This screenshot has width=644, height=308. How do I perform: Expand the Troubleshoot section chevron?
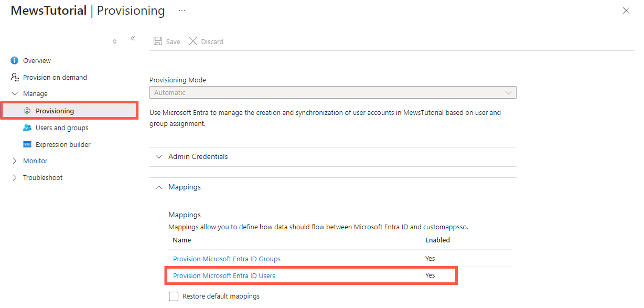pos(15,178)
